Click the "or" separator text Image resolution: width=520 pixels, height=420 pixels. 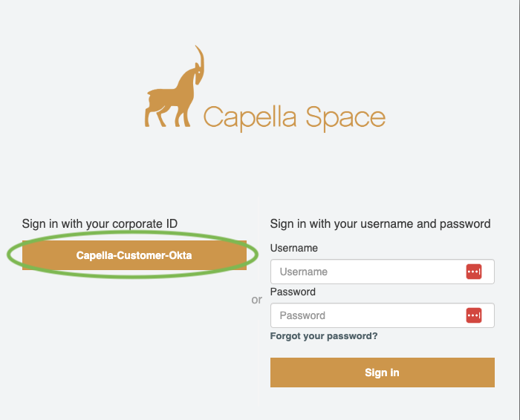(257, 300)
